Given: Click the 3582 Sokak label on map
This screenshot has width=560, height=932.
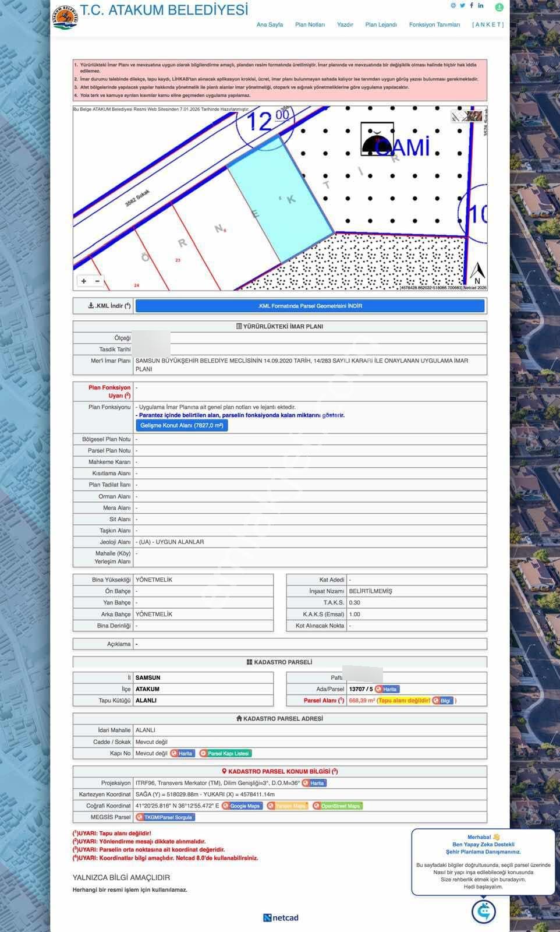Looking at the screenshot, I should (x=137, y=198).
